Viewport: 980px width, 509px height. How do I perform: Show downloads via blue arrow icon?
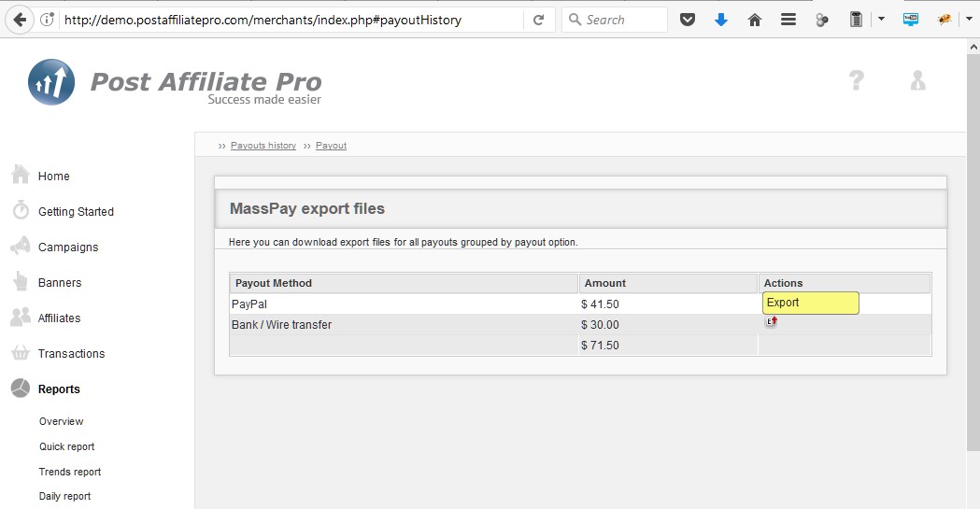[x=721, y=20]
